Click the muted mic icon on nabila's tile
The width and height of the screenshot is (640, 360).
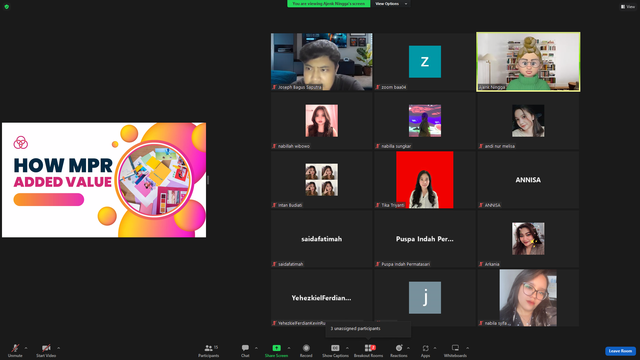(481, 323)
